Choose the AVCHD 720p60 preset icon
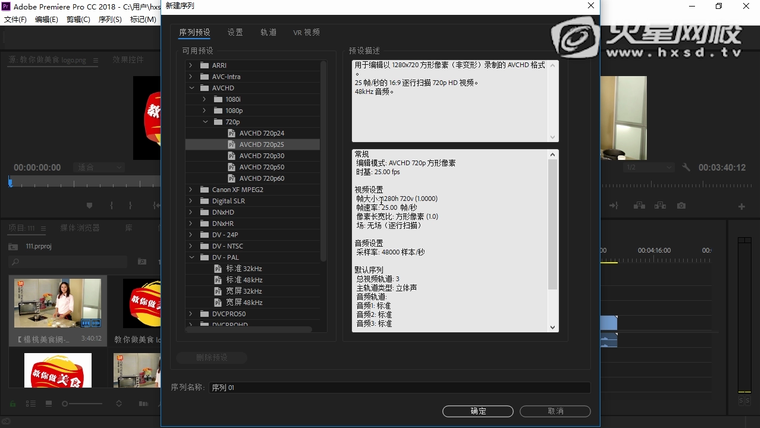 [231, 178]
